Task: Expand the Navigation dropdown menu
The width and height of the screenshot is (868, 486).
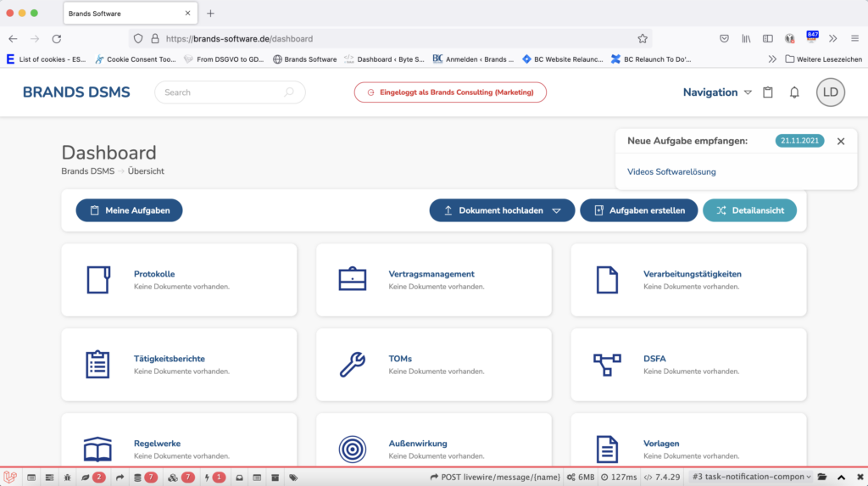Action: click(717, 92)
